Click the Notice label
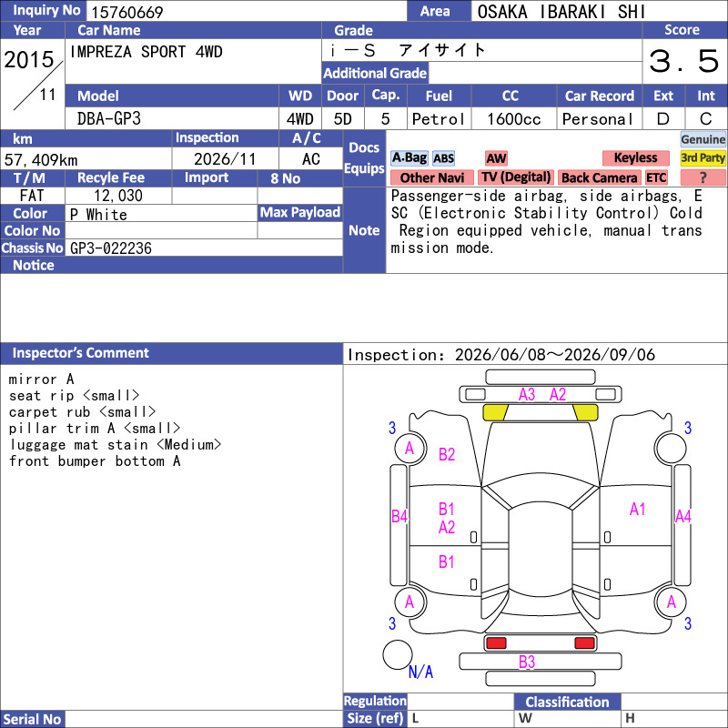 pos(34,265)
